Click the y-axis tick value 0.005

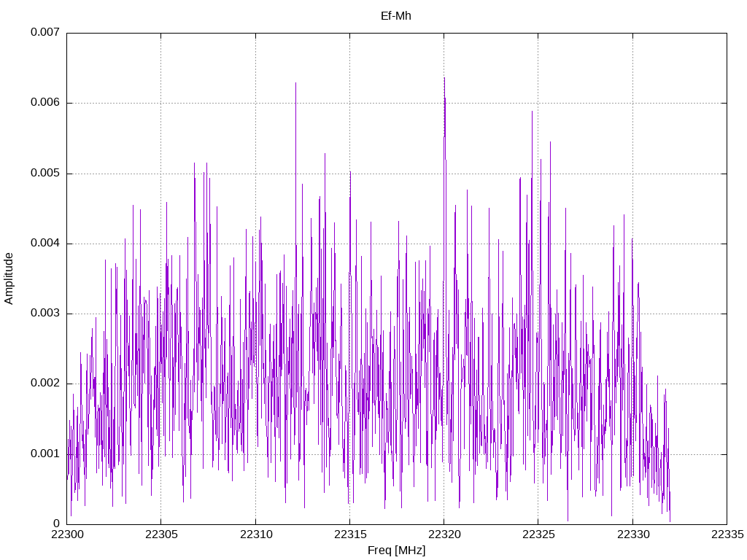45,173
